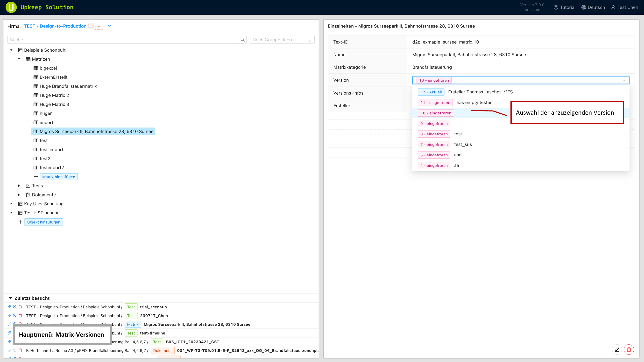
Task: Click the Matrix hinzufügen button
Action: (x=58, y=177)
